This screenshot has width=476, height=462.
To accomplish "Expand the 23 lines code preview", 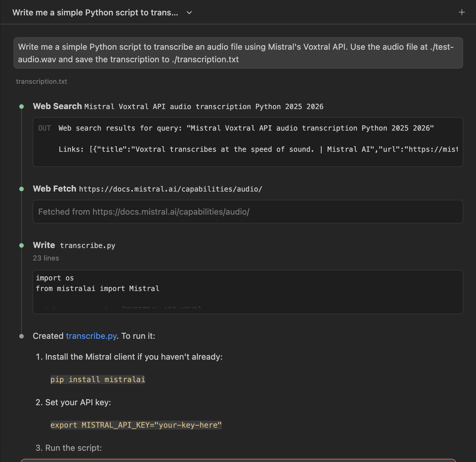I will (x=46, y=258).
